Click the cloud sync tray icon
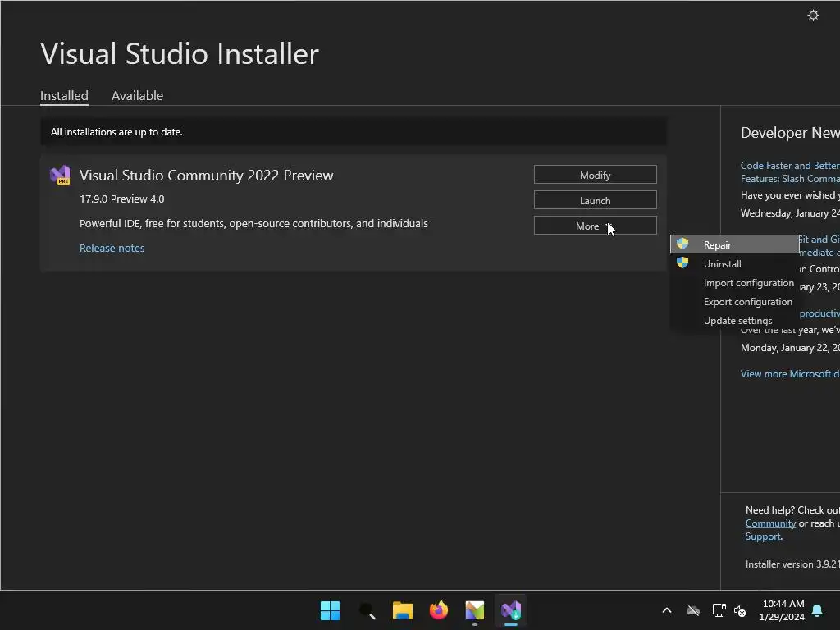Image resolution: width=840 pixels, height=630 pixels. [693, 610]
